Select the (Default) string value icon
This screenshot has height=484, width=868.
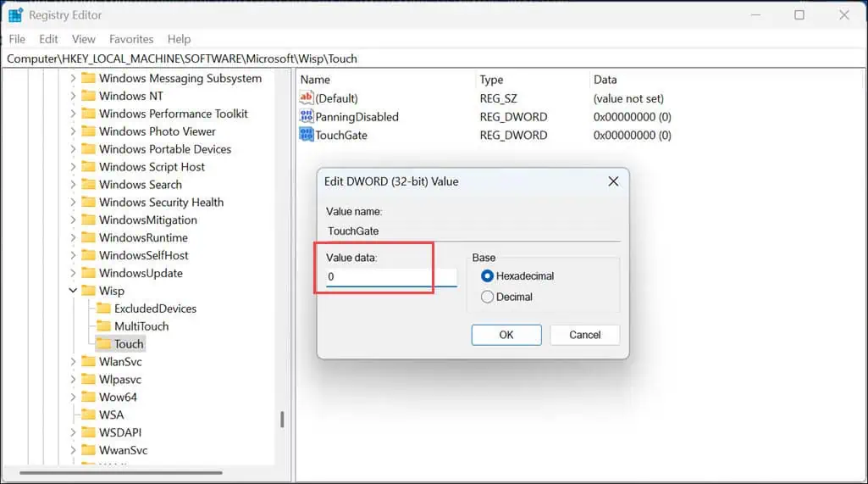click(x=306, y=98)
